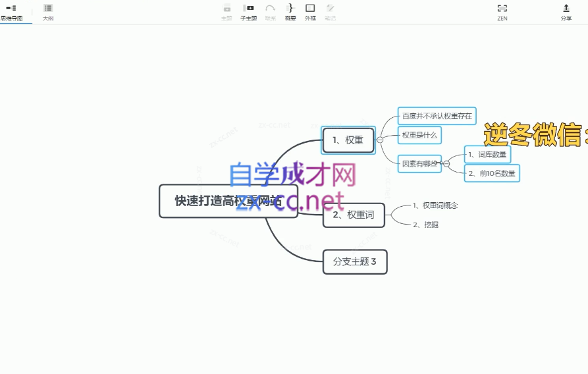This screenshot has height=374, width=588.
Task: Select subtopic 2、前10名数量
Action: pos(492,173)
